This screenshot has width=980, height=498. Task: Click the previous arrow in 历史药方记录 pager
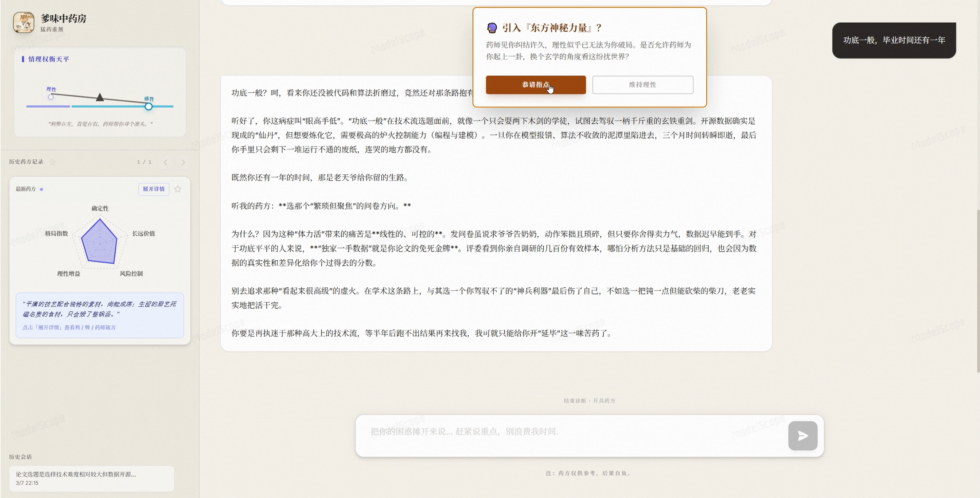(x=165, y=162)
